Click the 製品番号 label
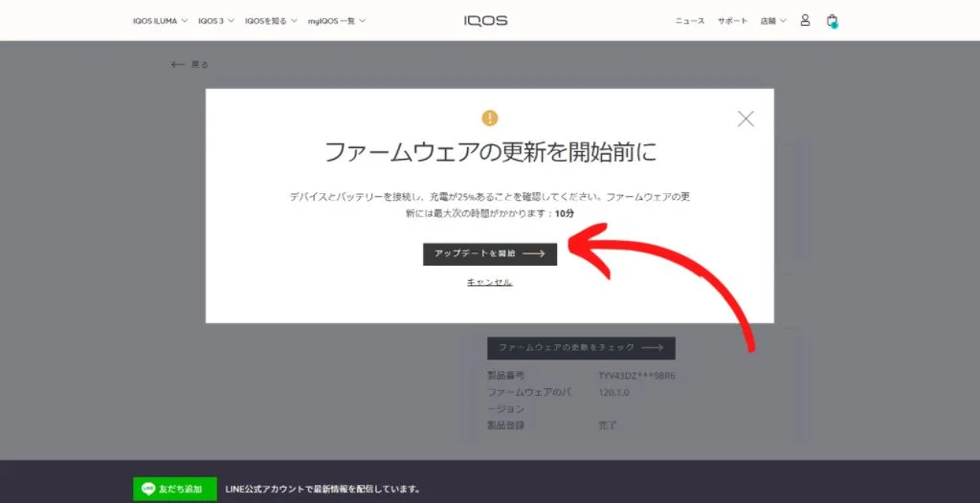This screenshot has height=503, width=980. pos(505,376)
